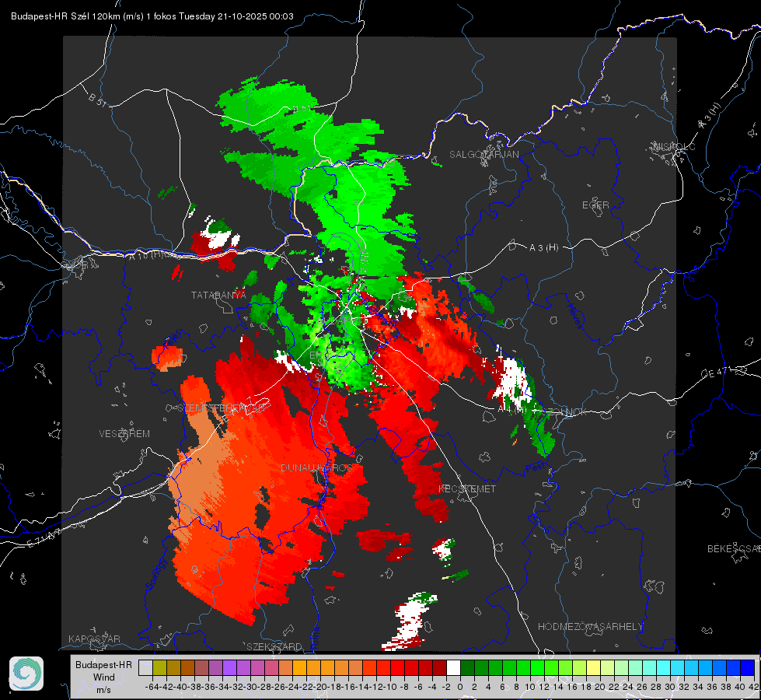This screenshot has height=700, width=761.
Task: Click the EGER city label
Action: (595, 205)
